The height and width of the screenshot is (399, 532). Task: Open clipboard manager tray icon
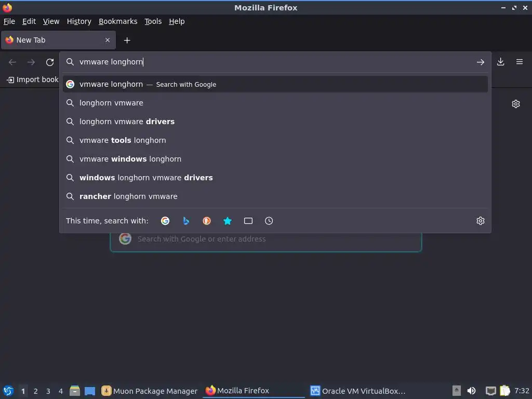pos(505,391)
